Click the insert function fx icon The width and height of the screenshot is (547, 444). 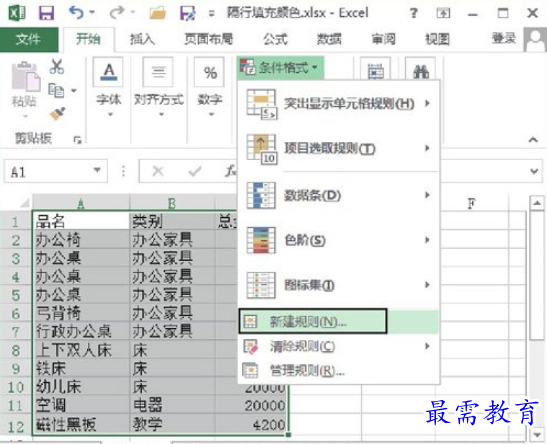[x=231, y=171]
